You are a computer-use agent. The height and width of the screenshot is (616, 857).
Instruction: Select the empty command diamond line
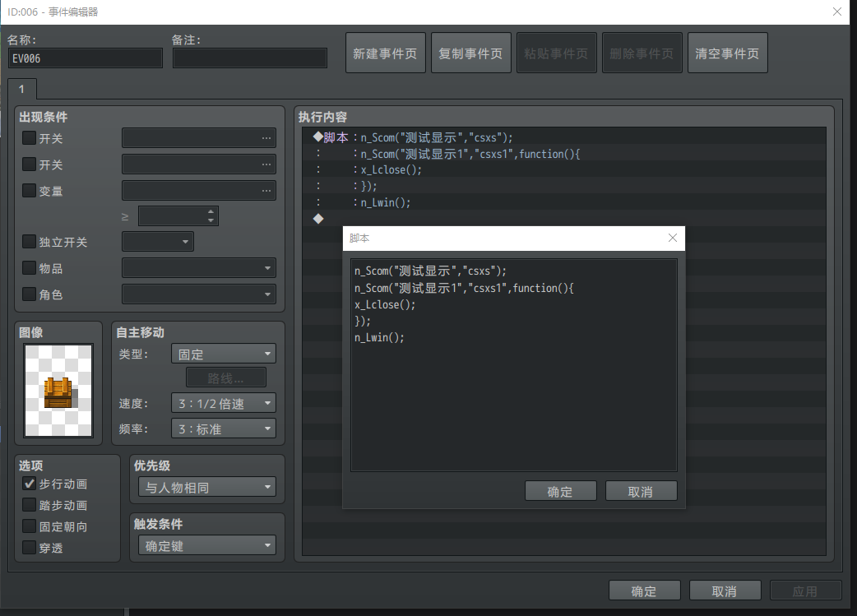(563, 219)
